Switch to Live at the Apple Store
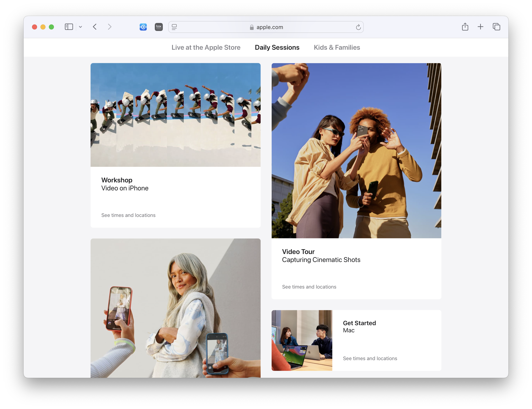Viewport: 532px width, 409px height. (x=206, y=47)
